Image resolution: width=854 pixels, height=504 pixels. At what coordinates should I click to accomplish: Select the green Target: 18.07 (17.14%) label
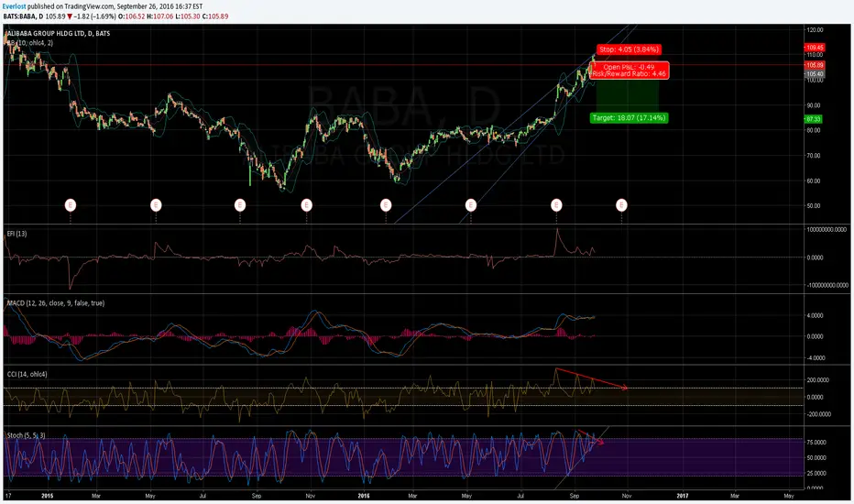[x=630, y=117]
